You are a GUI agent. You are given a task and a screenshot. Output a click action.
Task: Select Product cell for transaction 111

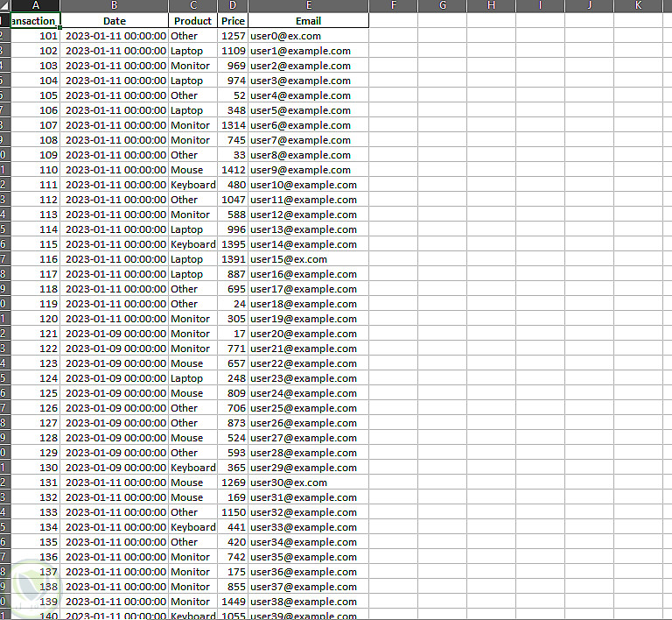coord(192,185)
